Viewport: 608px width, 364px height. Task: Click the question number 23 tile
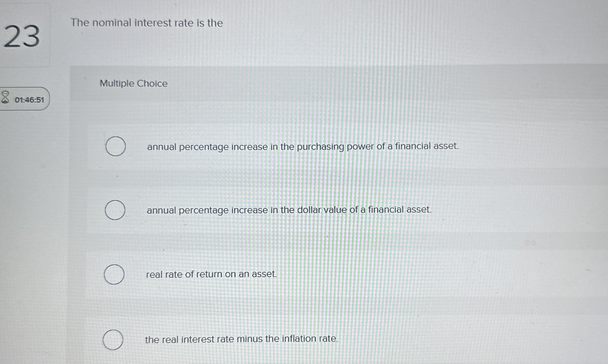[x=23, y=37]
